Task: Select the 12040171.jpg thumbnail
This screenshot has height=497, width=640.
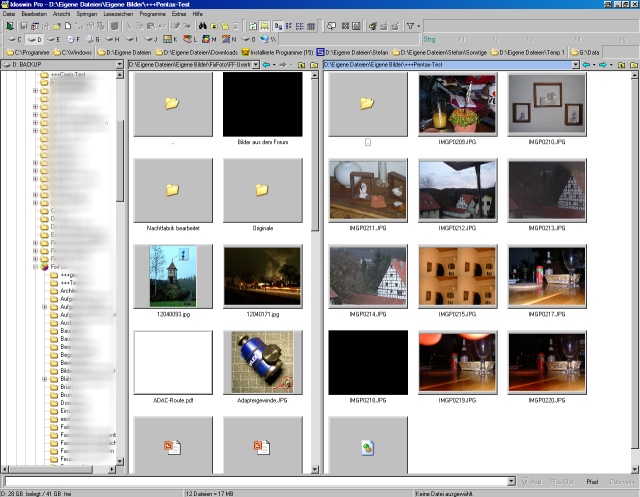Action: [262, 276]
